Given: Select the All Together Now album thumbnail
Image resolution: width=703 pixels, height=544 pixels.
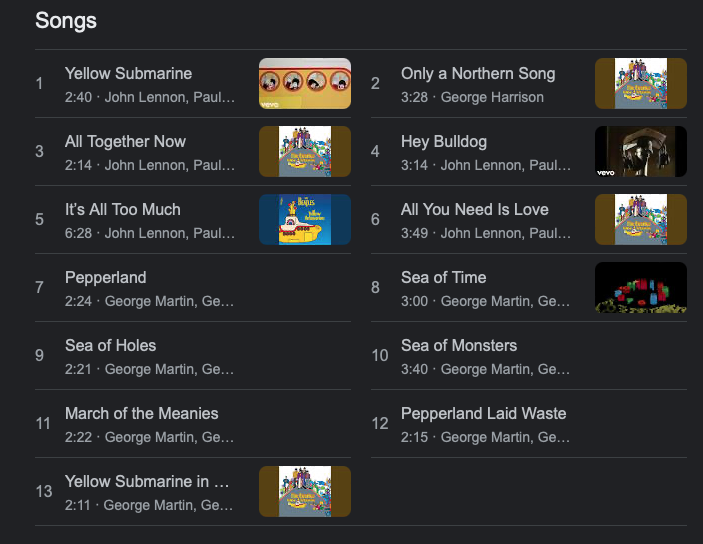Looking at the screenshot, I should pos(305,151).
